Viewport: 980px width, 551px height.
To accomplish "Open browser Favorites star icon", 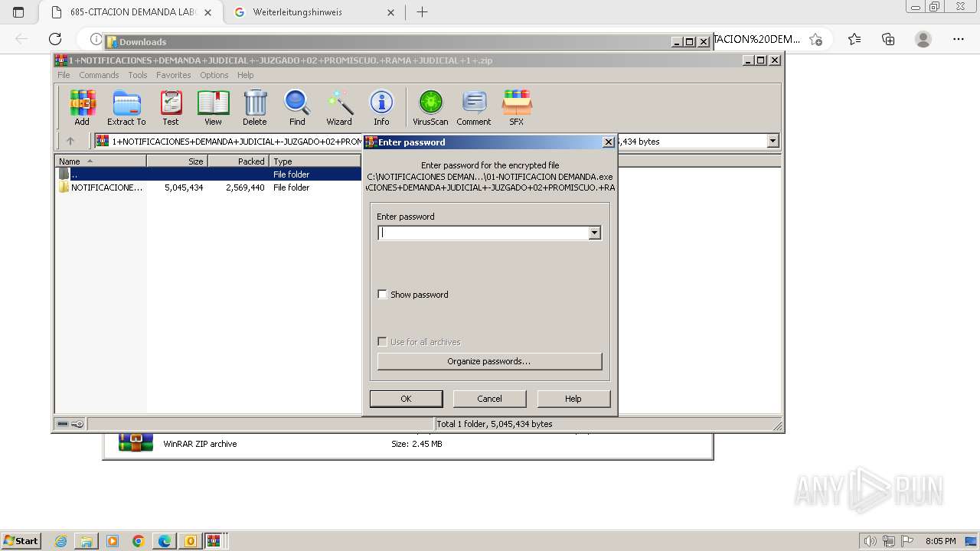I will point(854,39).
